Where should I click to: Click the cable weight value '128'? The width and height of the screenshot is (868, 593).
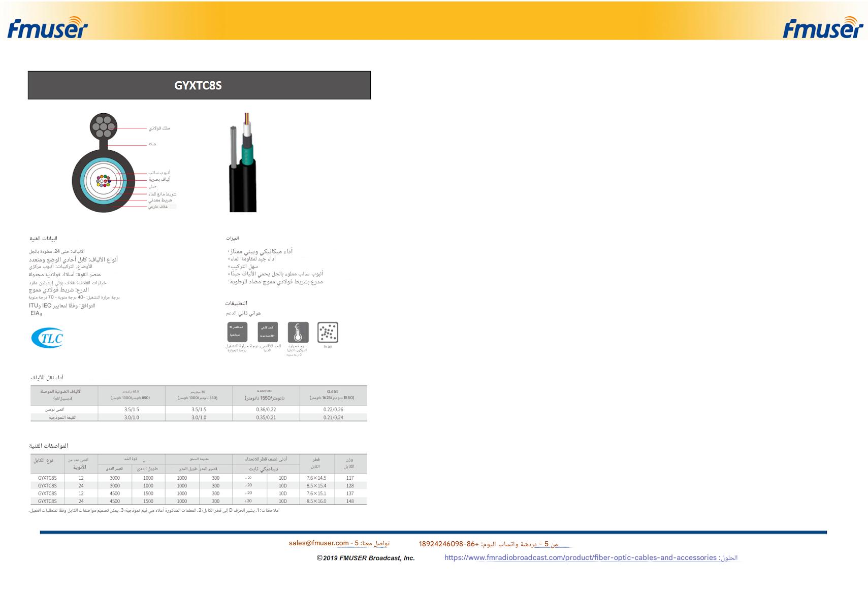[350, 486]
